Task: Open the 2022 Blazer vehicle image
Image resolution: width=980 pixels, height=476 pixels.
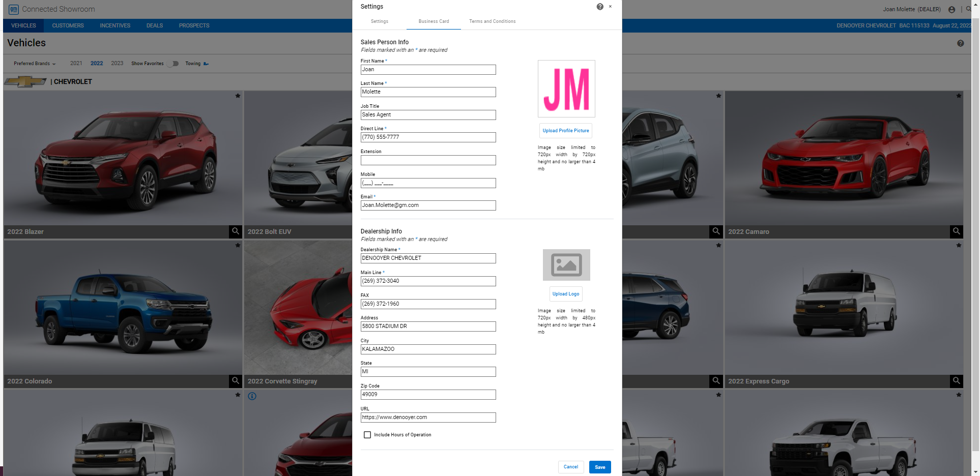Action: (x=123, y=158)
